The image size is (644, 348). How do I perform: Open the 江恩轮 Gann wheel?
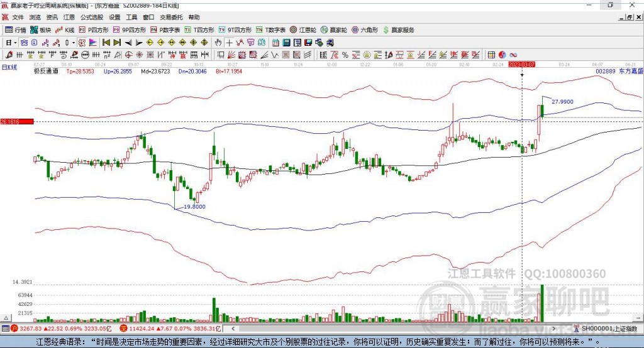tap(303, 30)
